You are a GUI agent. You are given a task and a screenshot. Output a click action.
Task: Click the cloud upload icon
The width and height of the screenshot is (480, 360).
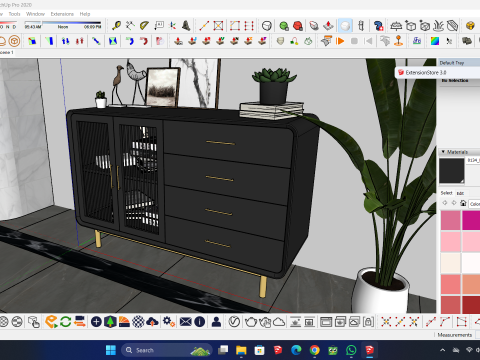[x=152, y=322]
